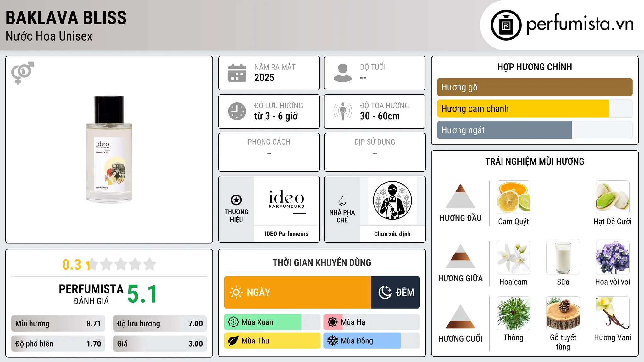Open the Hương Vani vanilla image
Image resolution: width=644 pixels, height=362 pixels.
point(613,313)
